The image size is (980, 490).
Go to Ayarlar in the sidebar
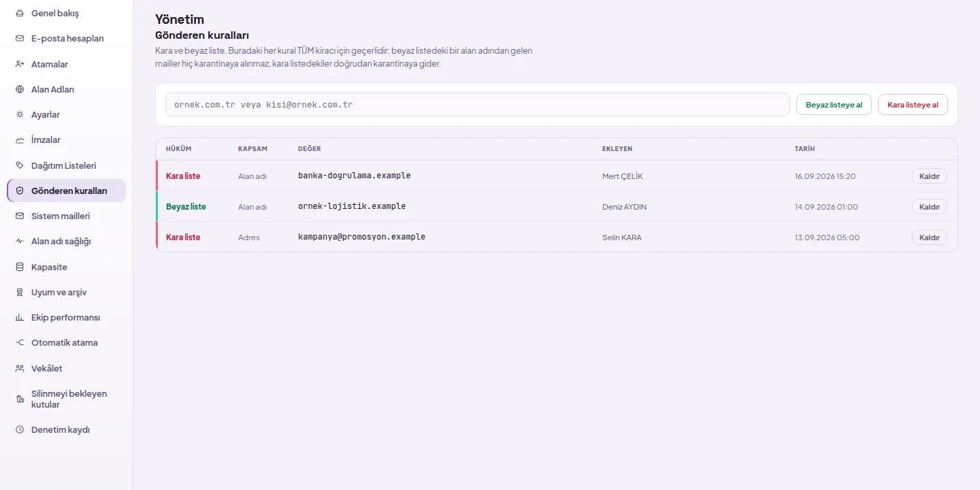click(x=66, y=115)
